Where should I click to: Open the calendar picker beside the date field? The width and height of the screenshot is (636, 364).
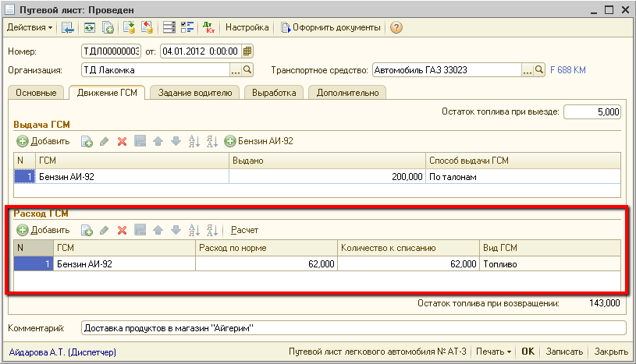click(247, 51)
